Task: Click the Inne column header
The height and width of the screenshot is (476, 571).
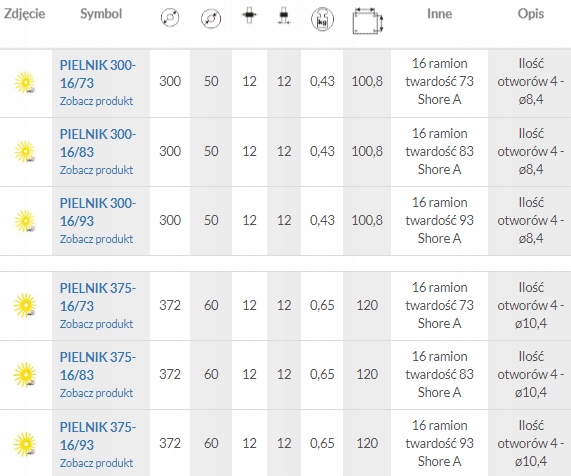Action: pyautogui.click(x=440, y=14)
